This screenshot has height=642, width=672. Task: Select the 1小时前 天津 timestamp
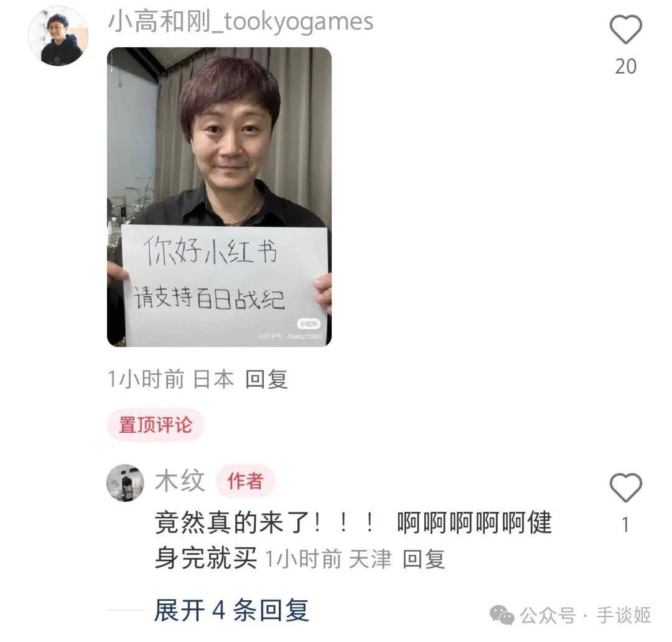(x=329, y=559)
